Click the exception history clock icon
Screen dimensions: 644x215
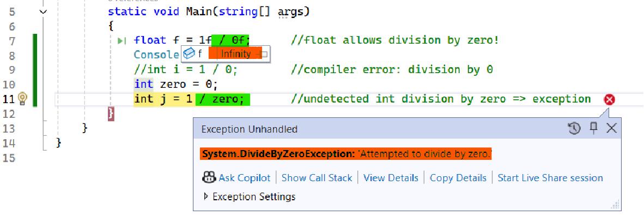[x=574, y=129]
